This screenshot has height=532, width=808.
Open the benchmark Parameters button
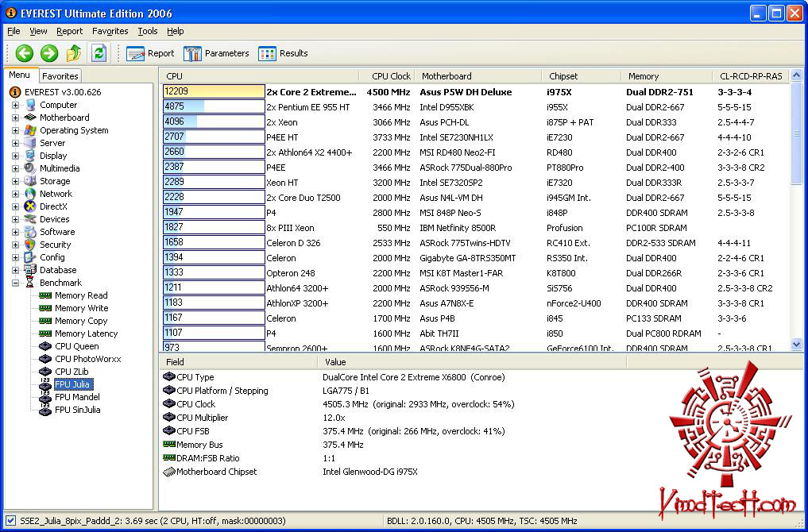[216, 53]
